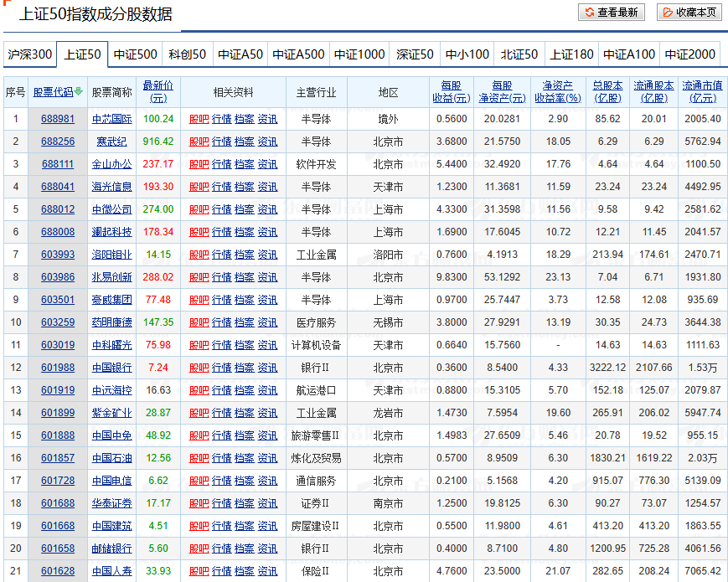Click 916.42 price in 寒武纪 row
The width and height of the screenshot is (728, 582).
click(x=157, y=142)
